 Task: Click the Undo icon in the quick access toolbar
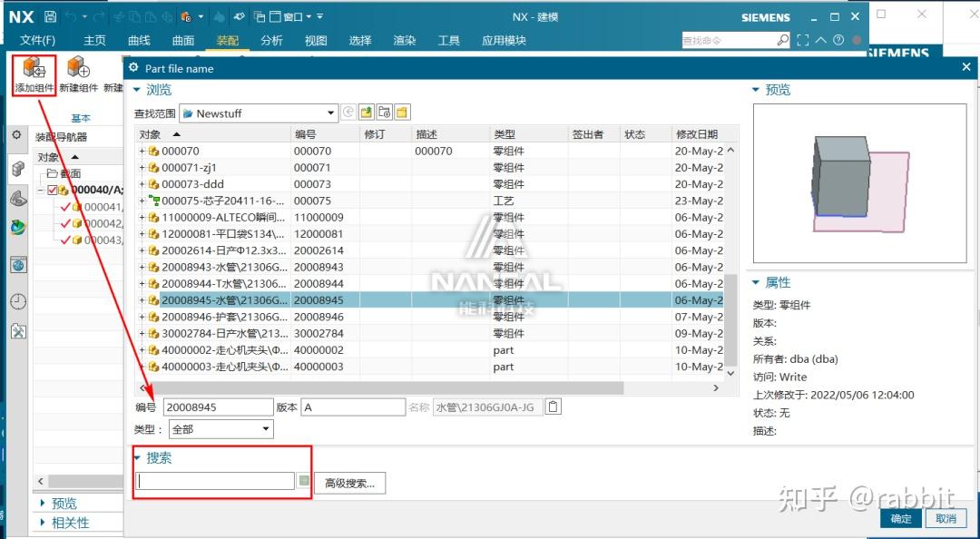coord(69,15)
